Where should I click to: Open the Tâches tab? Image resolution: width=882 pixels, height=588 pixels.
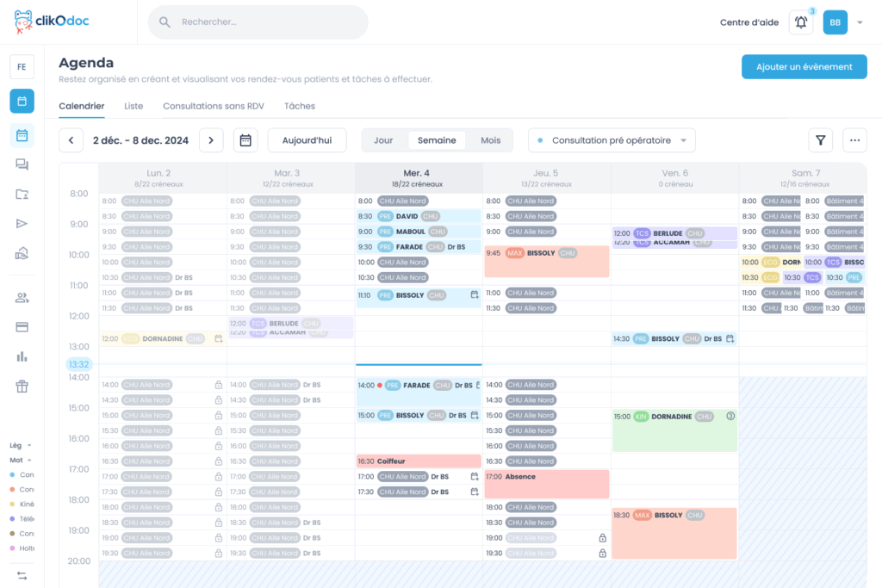[299, 106]
